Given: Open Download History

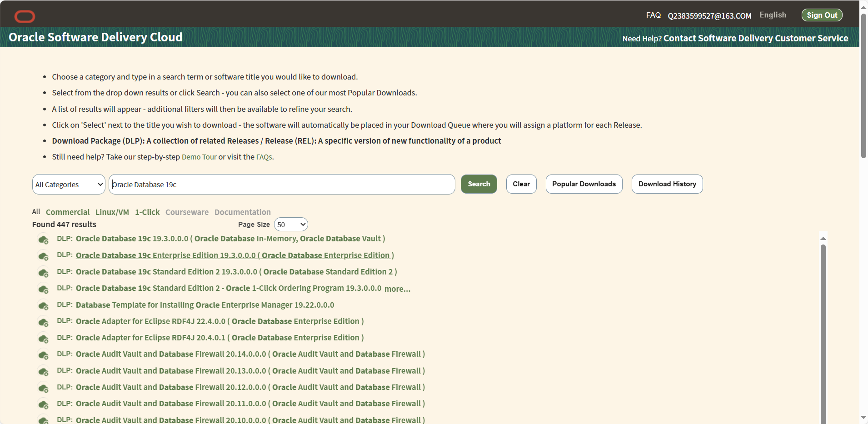Looking at the screenshot, I should click(667, 184).
